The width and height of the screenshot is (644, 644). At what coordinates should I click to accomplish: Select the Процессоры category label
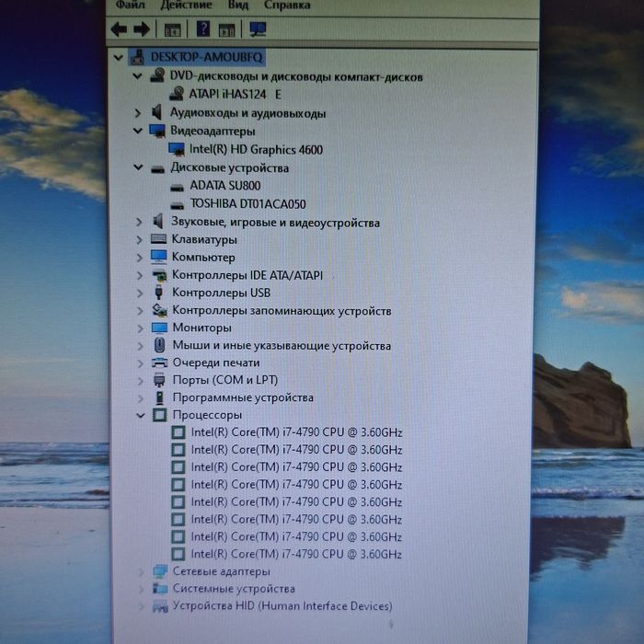[x=207, y=415]
